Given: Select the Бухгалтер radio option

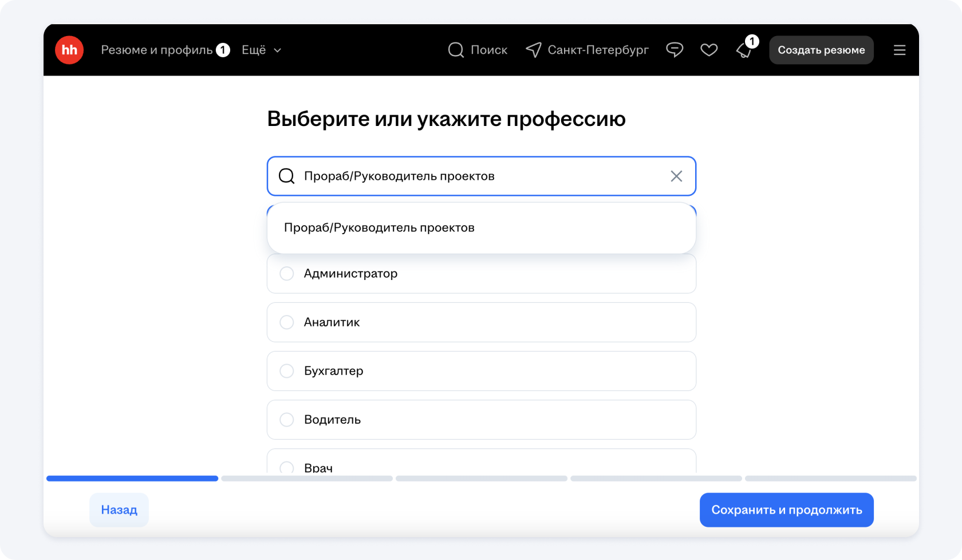Looking at the screenshot, I should (287, 371).
